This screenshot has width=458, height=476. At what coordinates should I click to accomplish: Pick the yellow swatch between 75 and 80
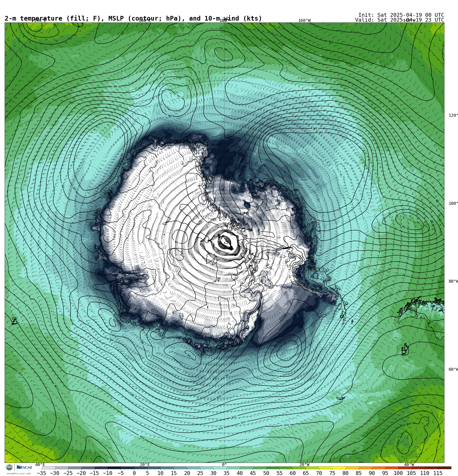coord(339,468)
